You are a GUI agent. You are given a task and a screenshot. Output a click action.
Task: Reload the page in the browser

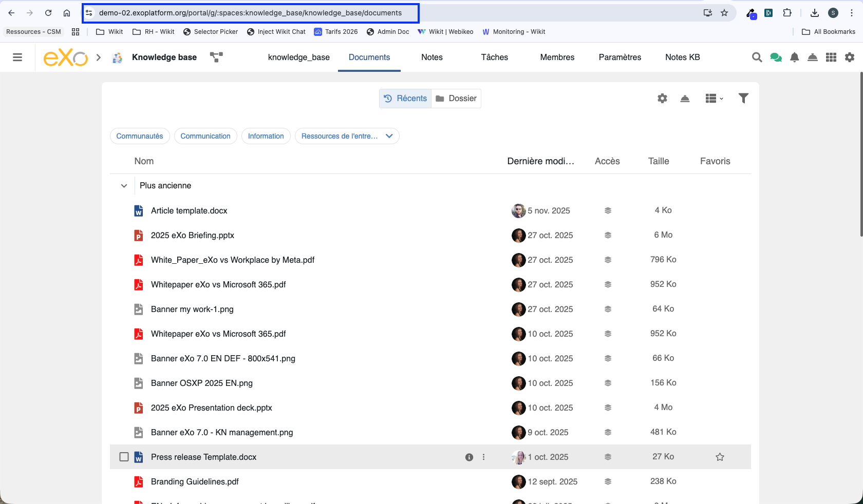[x=48, y=13]
